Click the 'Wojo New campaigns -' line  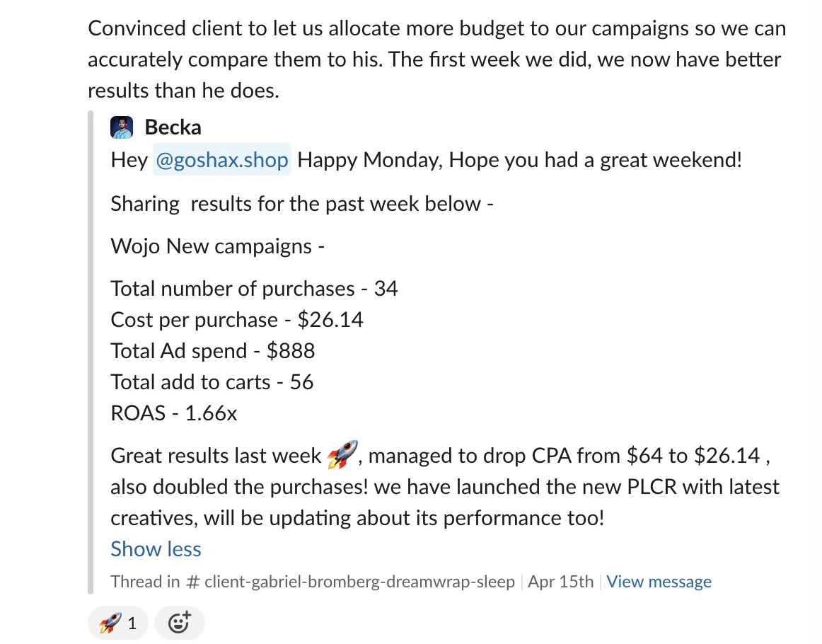coord(218,246)
